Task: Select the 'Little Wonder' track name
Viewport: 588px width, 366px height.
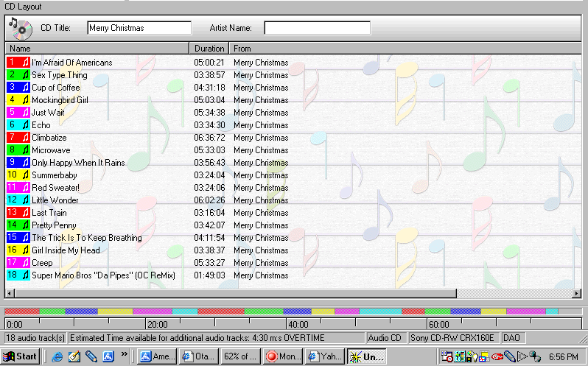Action: click(x=55, y=200)
